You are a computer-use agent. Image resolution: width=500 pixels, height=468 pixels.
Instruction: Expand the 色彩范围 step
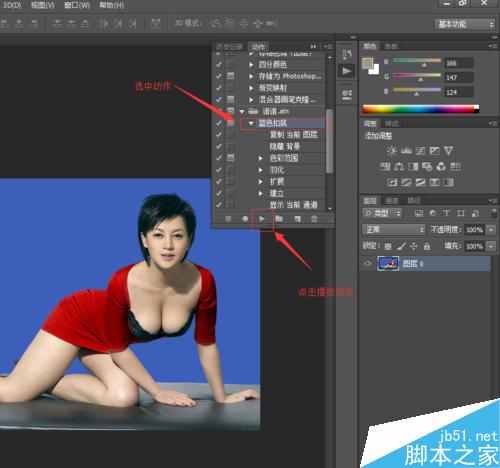[261, 158]
